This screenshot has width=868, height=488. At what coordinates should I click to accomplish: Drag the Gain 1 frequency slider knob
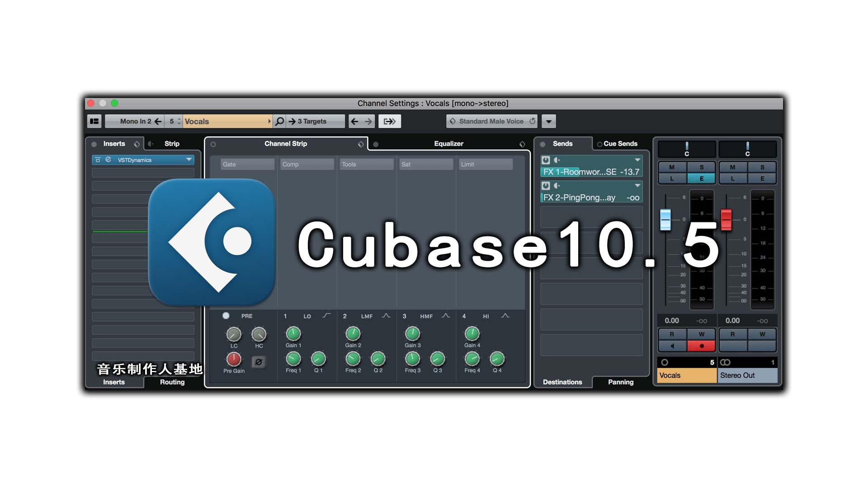coord(292,334)
